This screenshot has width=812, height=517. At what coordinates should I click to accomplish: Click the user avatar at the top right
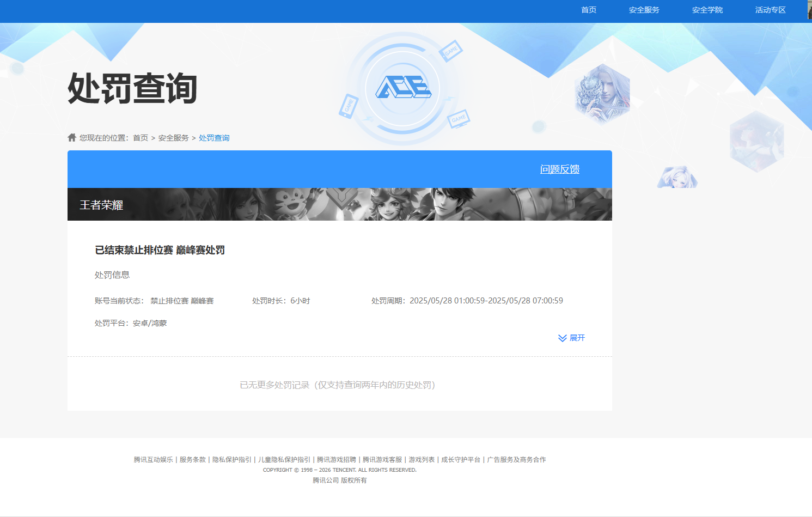pos(809,10)
